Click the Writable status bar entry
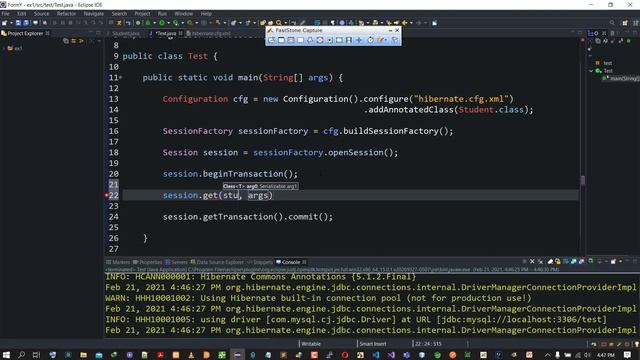 (x=311, y=344)
